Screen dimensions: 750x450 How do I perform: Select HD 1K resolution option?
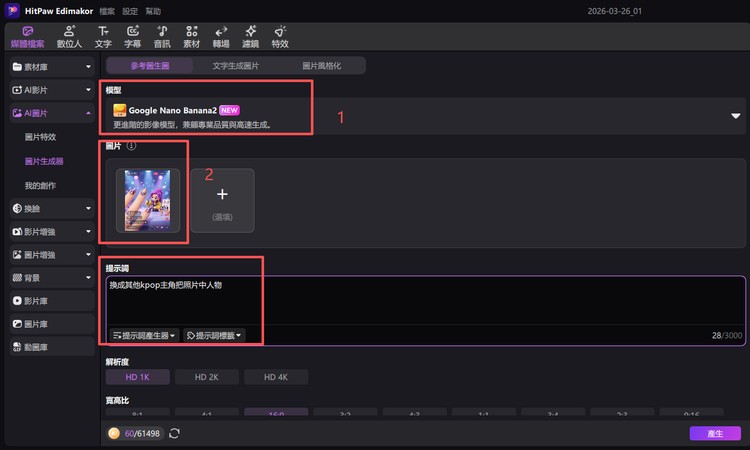137,377
